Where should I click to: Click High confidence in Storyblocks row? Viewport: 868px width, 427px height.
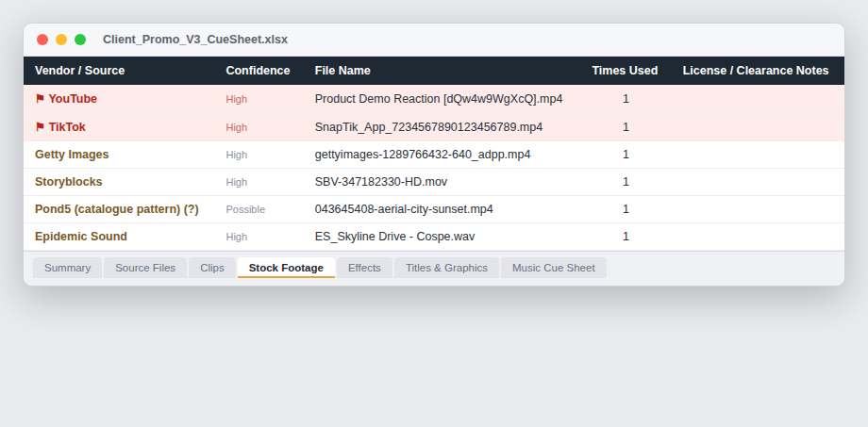[237, 183]
